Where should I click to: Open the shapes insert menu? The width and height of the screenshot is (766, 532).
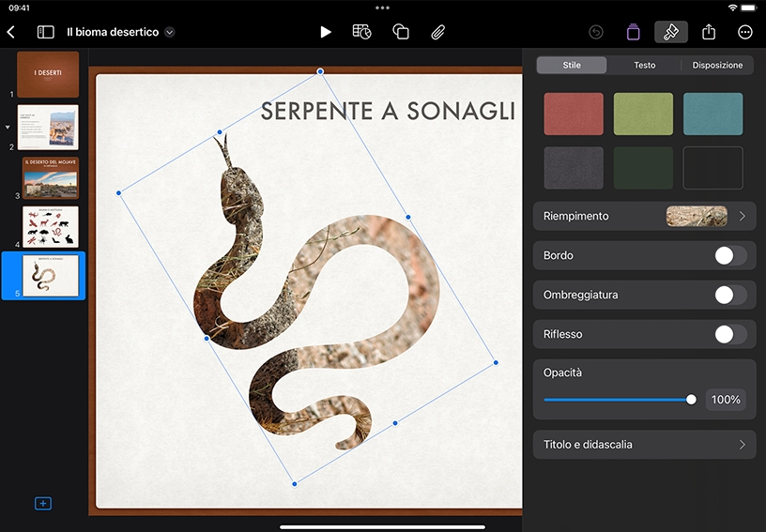(x=401, y=32)
